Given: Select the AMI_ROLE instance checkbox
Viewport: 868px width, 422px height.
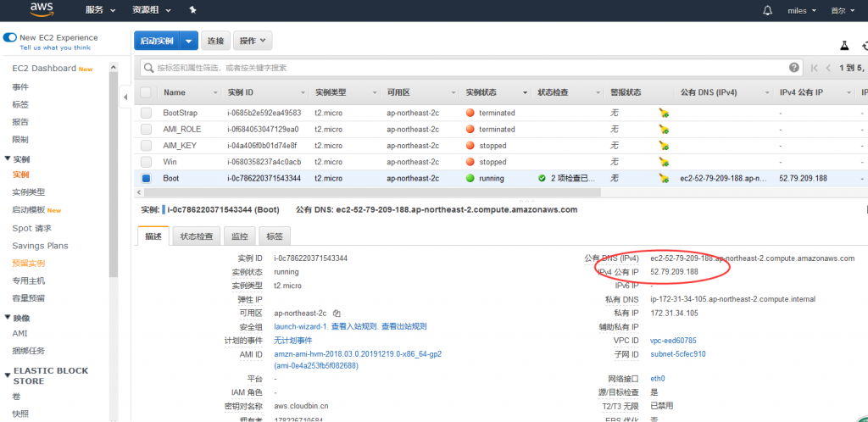Looking at the screenshot, I should [x=146, y=129].
